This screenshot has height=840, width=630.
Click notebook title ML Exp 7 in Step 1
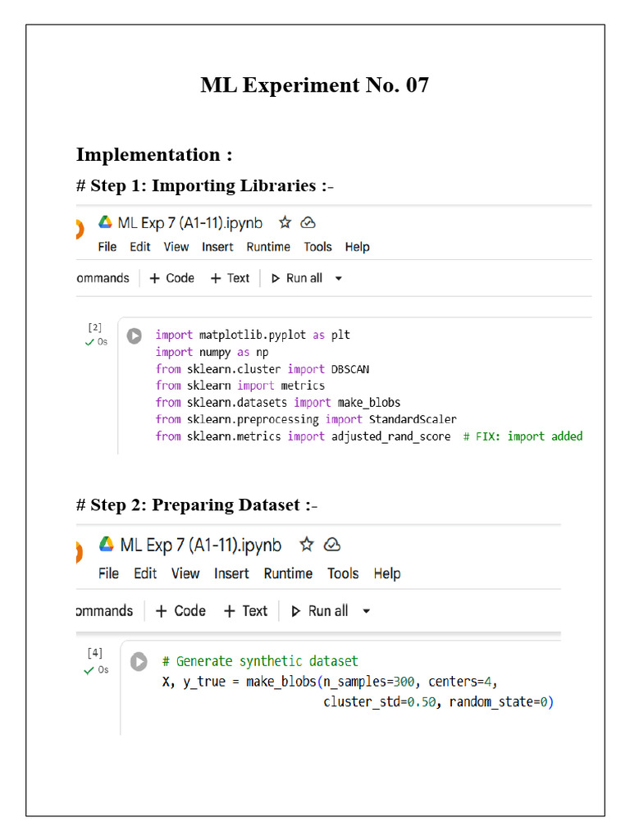190,223
